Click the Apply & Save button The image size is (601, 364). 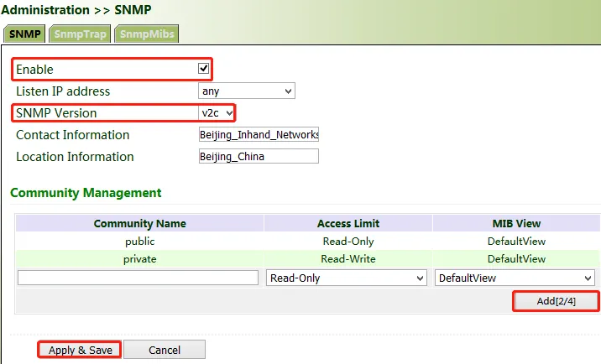pos(80,350)
